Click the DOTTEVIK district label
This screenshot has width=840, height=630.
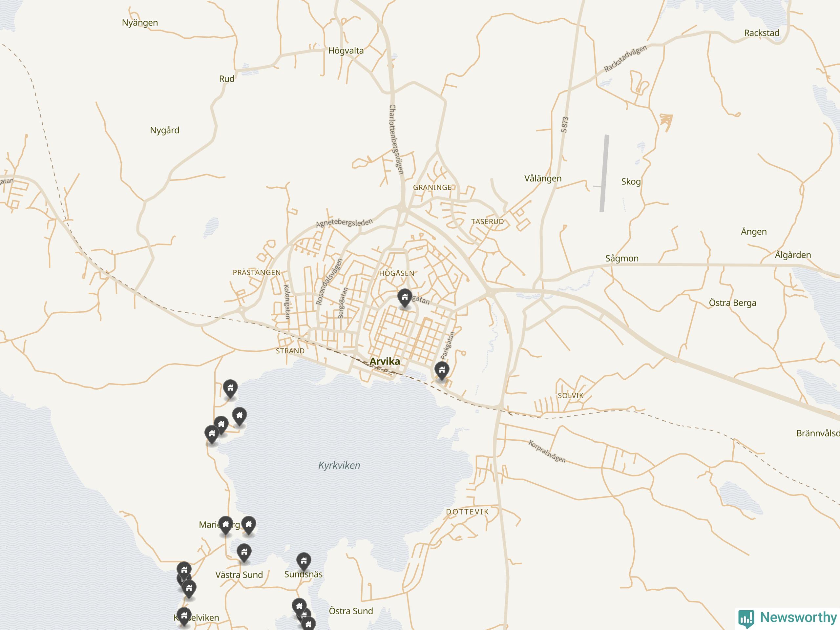[467, 512]
